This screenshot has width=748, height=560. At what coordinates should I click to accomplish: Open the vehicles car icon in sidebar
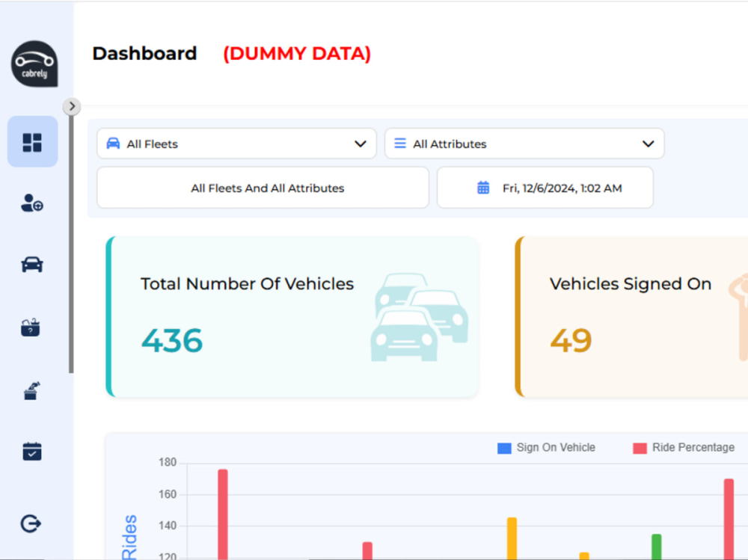point(32,264)
